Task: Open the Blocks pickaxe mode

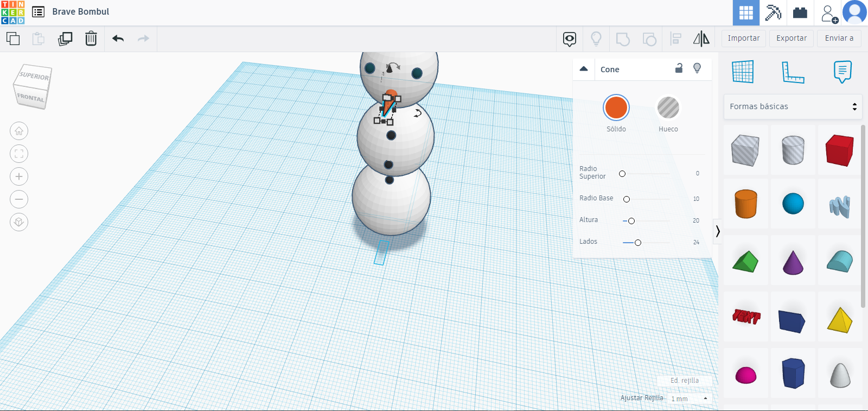Action: click(773, 12)
